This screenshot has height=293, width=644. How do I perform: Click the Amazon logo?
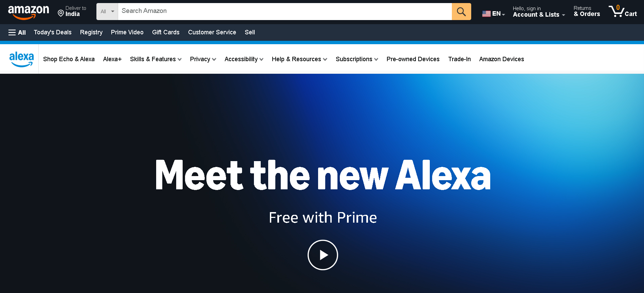(x=29, y=12)
